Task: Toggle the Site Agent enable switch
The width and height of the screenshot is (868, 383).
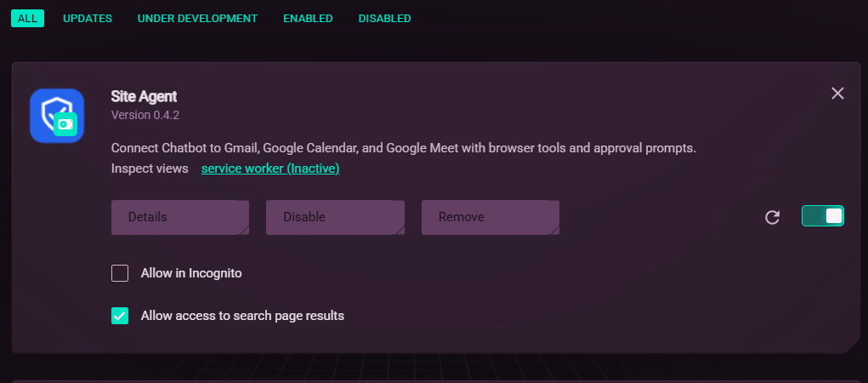Action: 823,215
